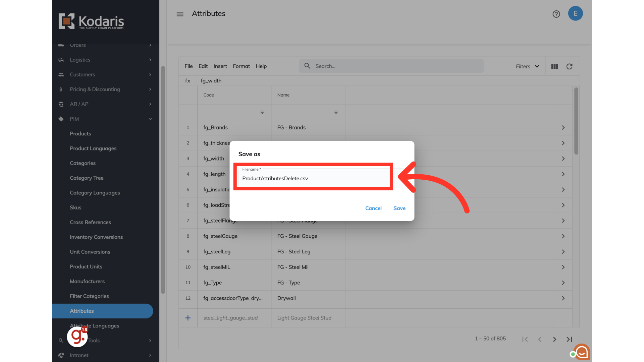Image resolution: width=644 pixels, height=362 pixels.
Task: Open the File menu
Action: coord(189,66)
